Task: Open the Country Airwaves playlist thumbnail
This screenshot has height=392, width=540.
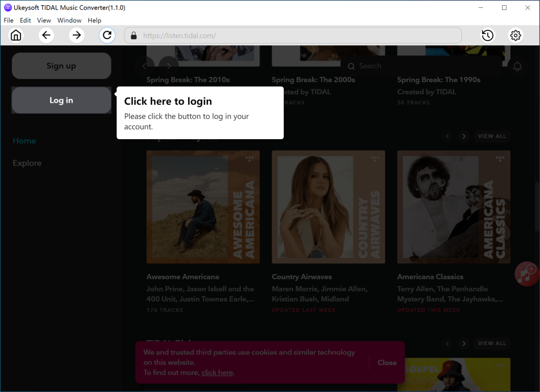Action: (328, 207)
